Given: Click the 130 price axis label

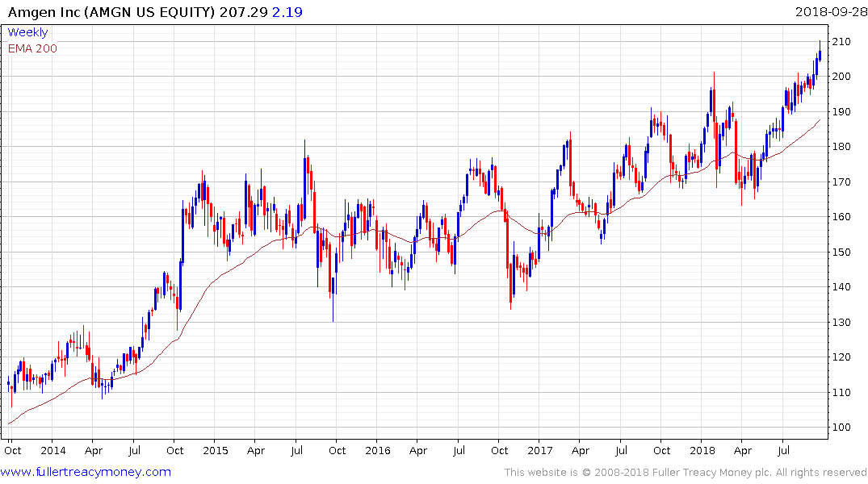Looking at the screenshot, I should coord(841,323).
